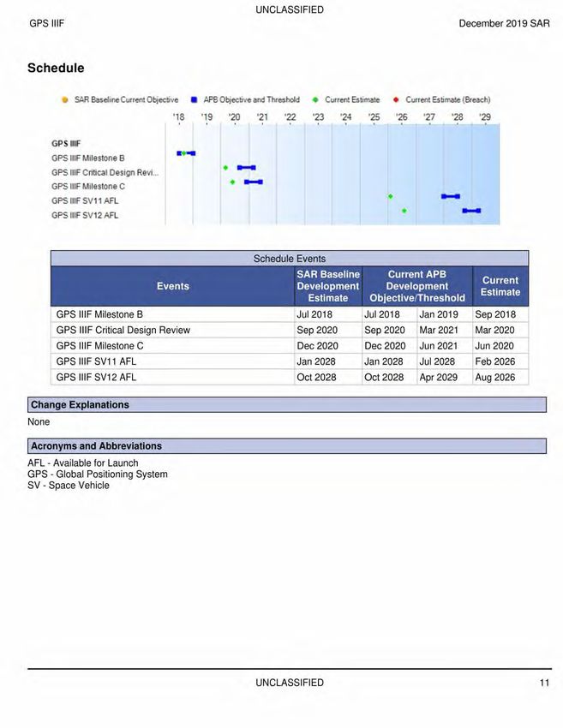563x728 pixels.
Task: Click the bottom 'UNCLASSIFIED' footer marking
Action: pos(290,683)
